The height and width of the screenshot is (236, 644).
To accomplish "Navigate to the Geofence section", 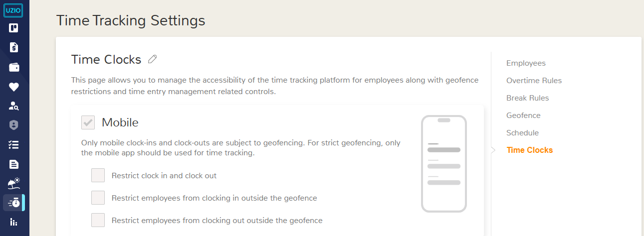I will [x=523, y=116].
